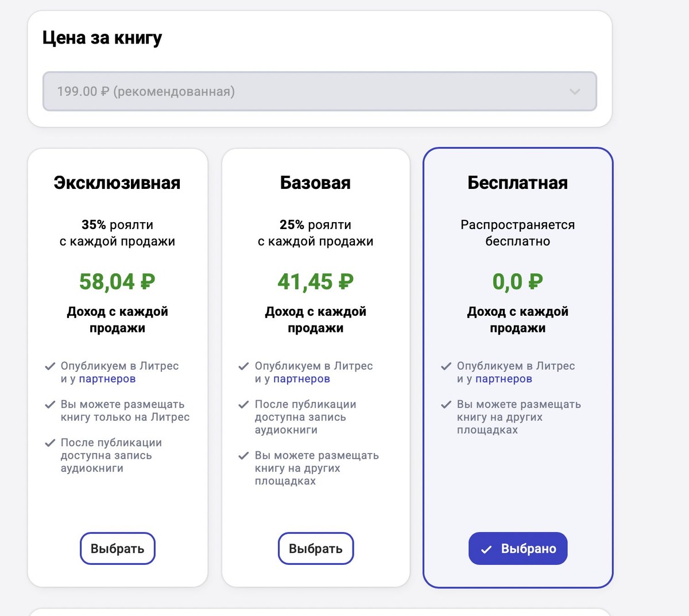
Task: Click the Выбрано button on Бесплатная plan
Action: pyautogui.click(x=517, y=548)
